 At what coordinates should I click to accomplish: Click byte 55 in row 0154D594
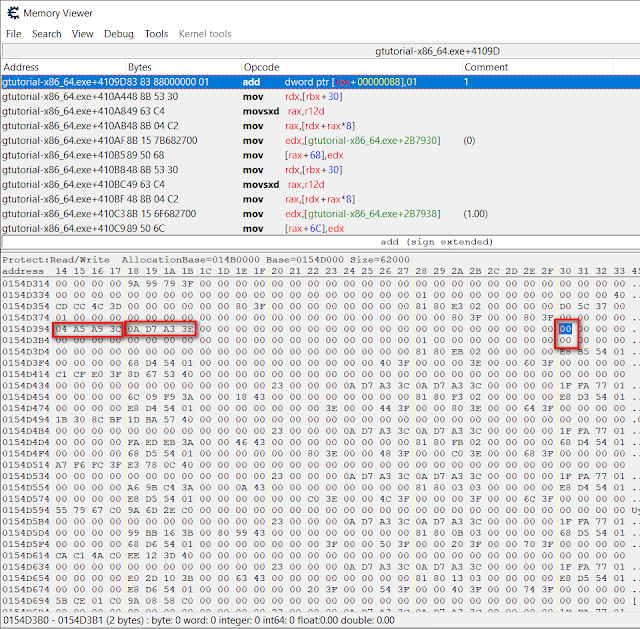(x=61, y=510)
